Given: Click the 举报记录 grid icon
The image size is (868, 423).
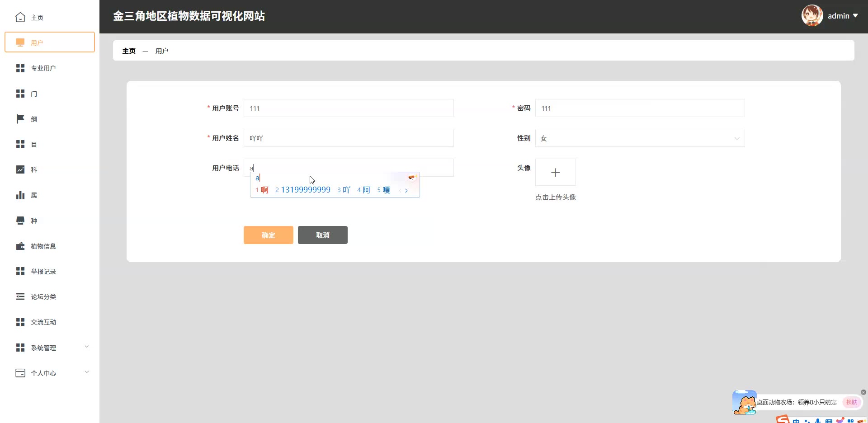Looking at the screenshot, I should 20,271.
